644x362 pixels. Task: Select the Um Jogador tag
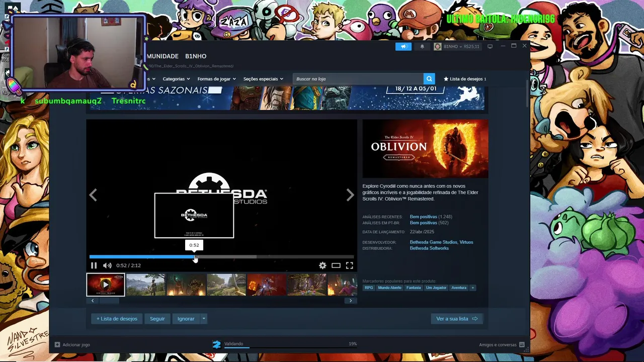coord(436,288)
